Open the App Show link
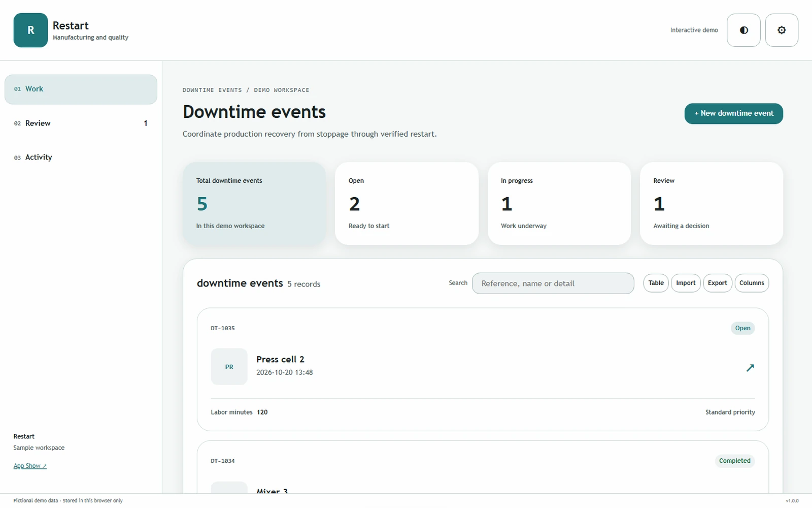This screenshot has width=812, height=508. pos(30,466)
